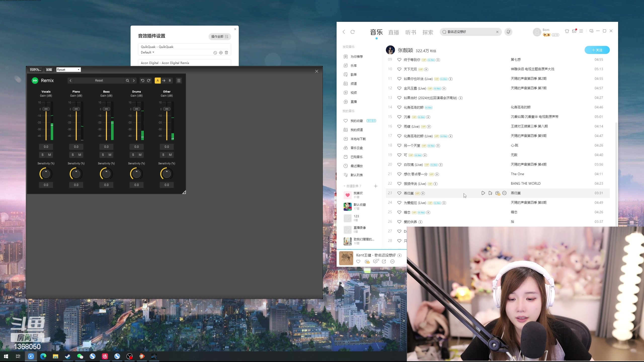Solo the Drums channel
Screen dimensions: 644x362
[x=133, y=155]
